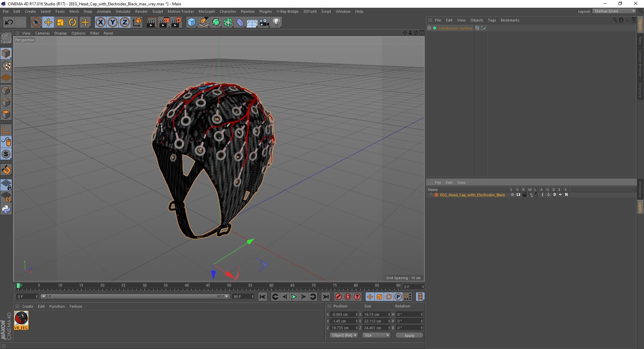Toggle Z axis lock
644x349 pixels.
125,22
